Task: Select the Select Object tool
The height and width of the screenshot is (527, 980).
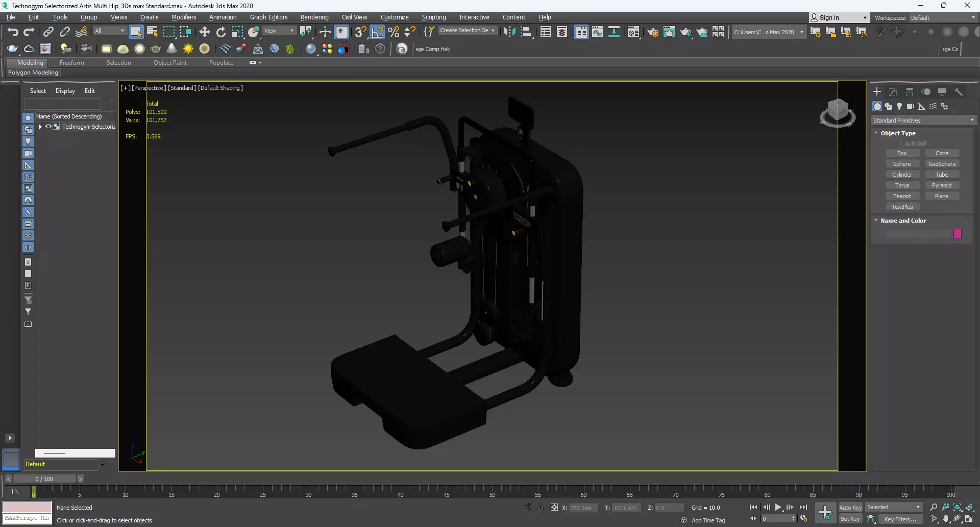Action: pos(136,32)
